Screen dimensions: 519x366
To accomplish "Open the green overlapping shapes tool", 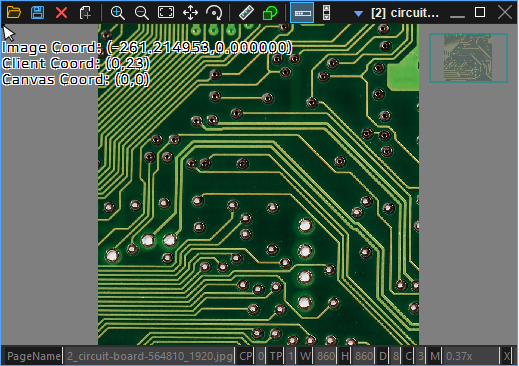I will [x=270, y=13].
